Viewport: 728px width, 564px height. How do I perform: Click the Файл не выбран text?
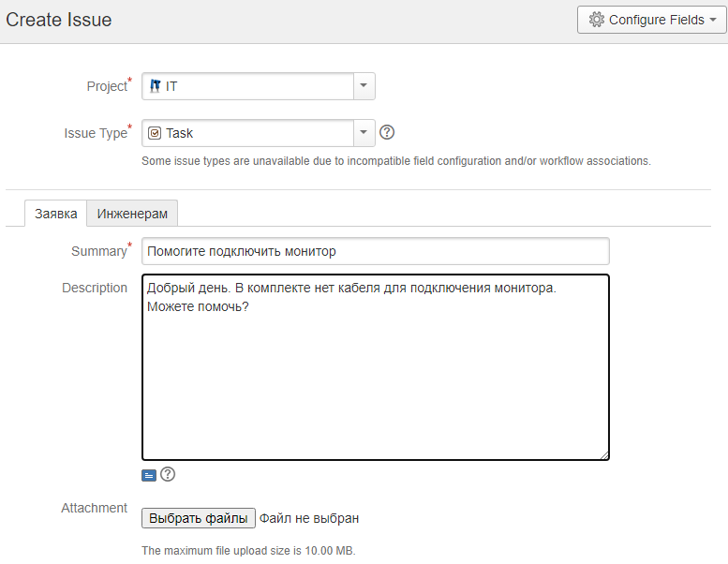[309, 518]
